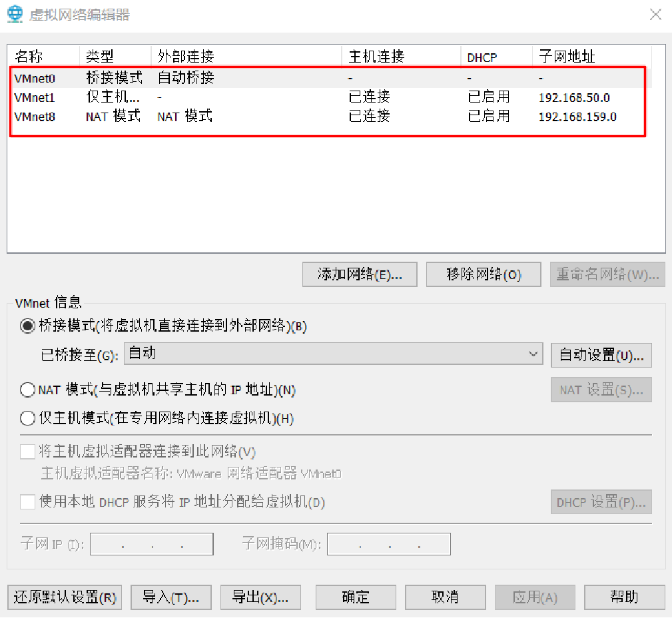
Task: Click the 取消 button
Action: [446, 597]
